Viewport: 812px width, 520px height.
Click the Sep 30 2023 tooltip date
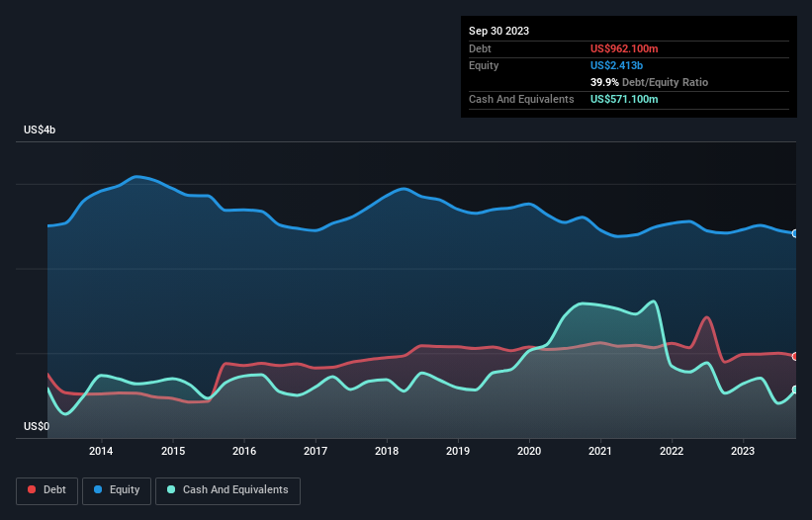[498, 31]
